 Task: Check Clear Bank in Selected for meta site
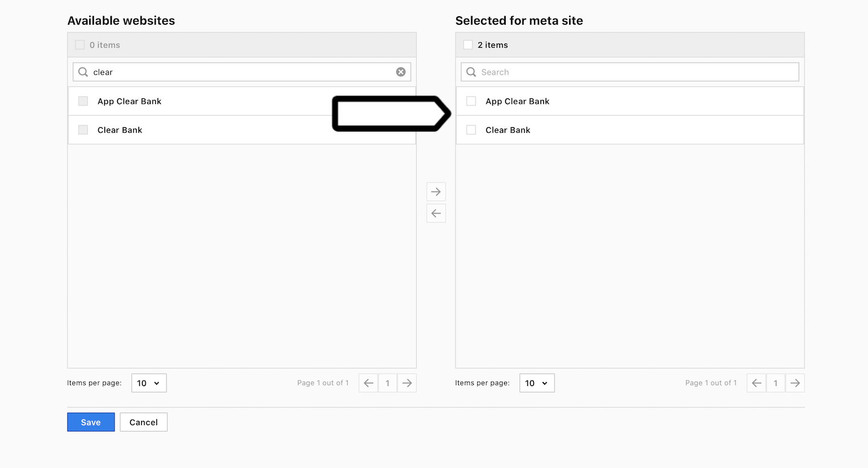pyautogui.click(x=471, y=130)
